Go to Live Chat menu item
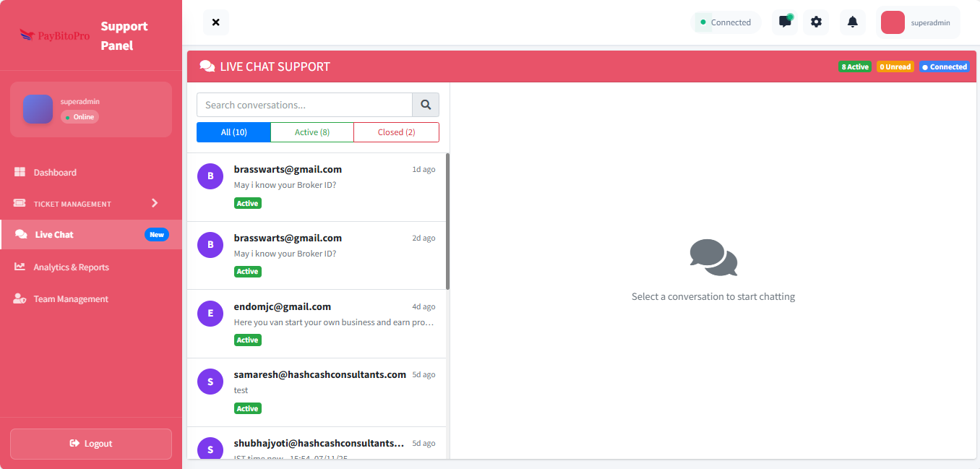This screenshot has width=980, height=469. pyautogui.click(x=55, y=234)
